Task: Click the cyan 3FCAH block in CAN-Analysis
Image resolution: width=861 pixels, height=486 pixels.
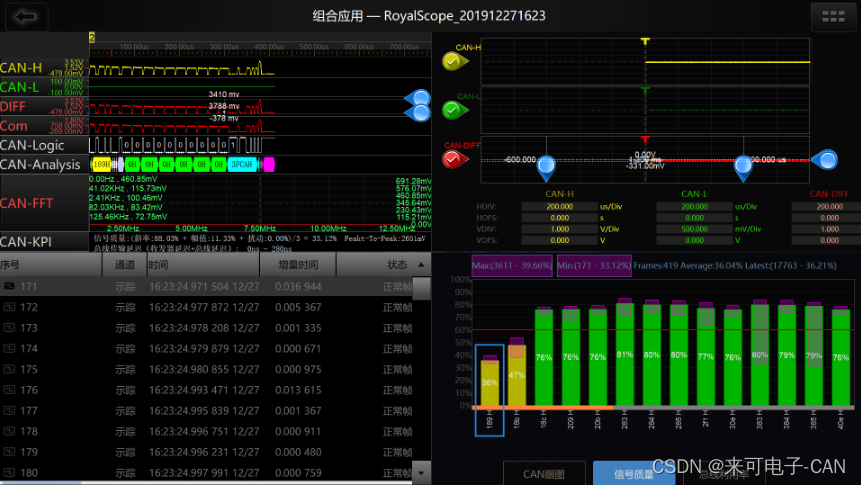Action: pos(241,164)
